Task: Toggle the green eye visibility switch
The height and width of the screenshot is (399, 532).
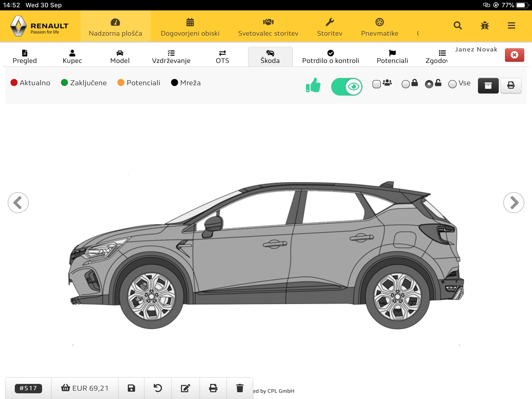Action: point(347,87)
